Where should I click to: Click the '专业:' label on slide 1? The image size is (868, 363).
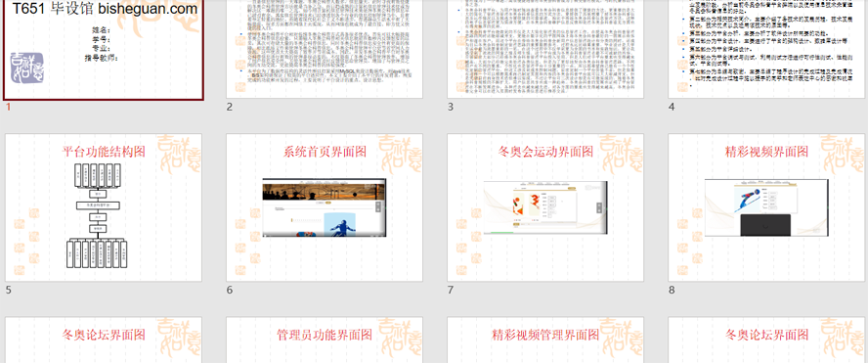[102, 49]
